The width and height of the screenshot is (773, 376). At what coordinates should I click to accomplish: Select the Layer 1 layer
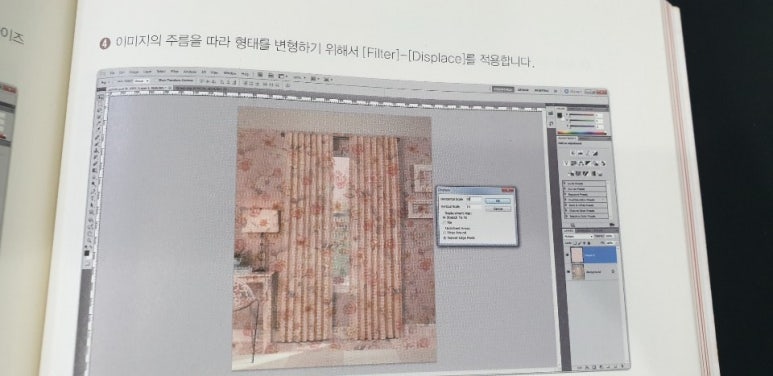tap(593, 255)
